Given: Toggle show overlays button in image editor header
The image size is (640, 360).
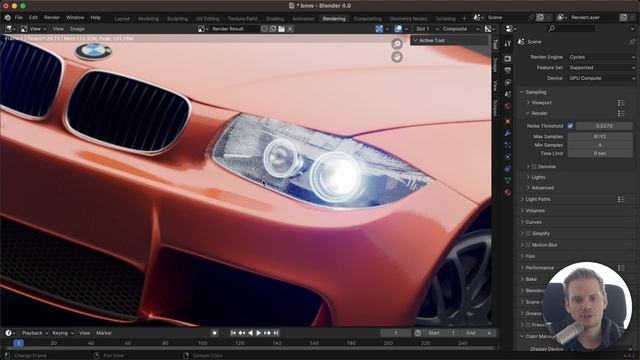Looking at the screenshot, I should pyautogui.click(x=398, y=29).
